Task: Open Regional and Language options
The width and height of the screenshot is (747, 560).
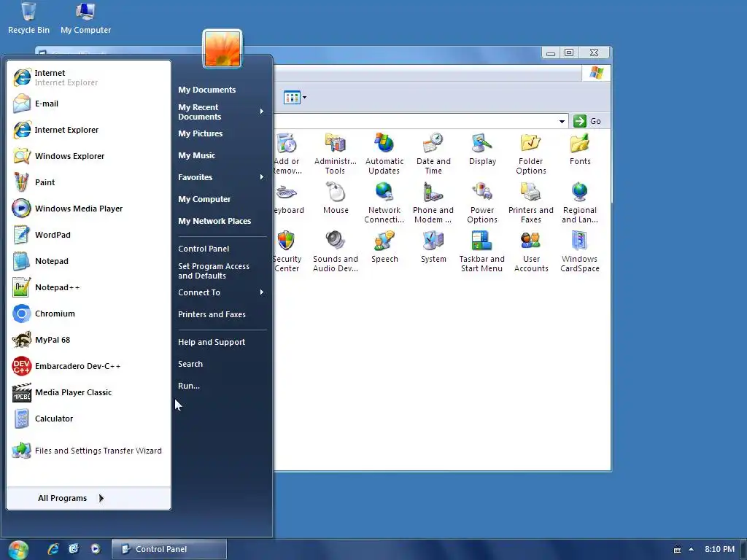Action: tap(580, 203)
